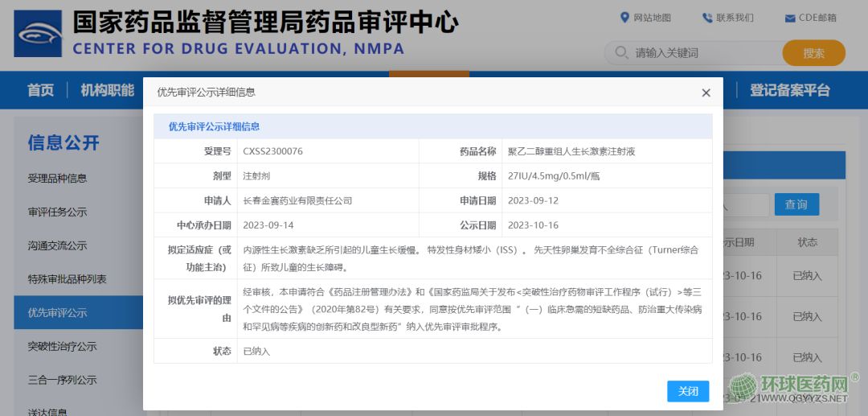
Task: Click the blue 查询 button
Action: 796,204
